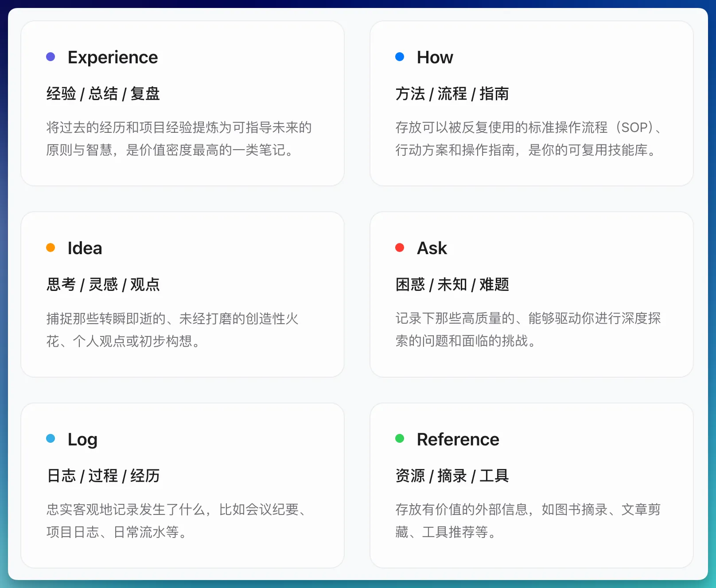Select the How card title
The image size is (716, 588).
tap(435, 58)
